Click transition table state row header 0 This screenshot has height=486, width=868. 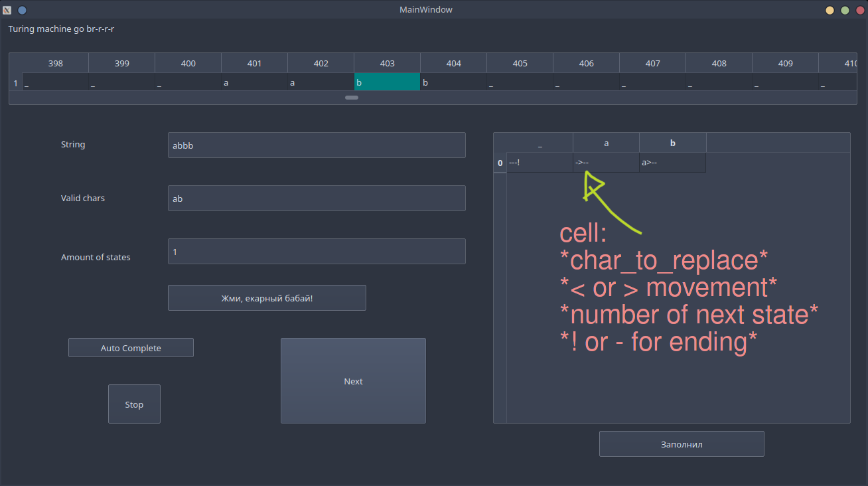[500, 163]
